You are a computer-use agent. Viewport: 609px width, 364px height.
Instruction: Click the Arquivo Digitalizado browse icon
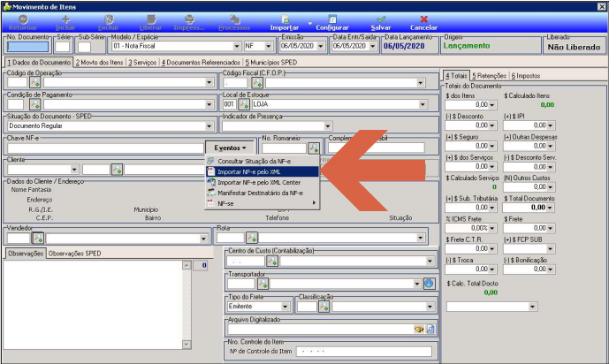click(419, 329)
